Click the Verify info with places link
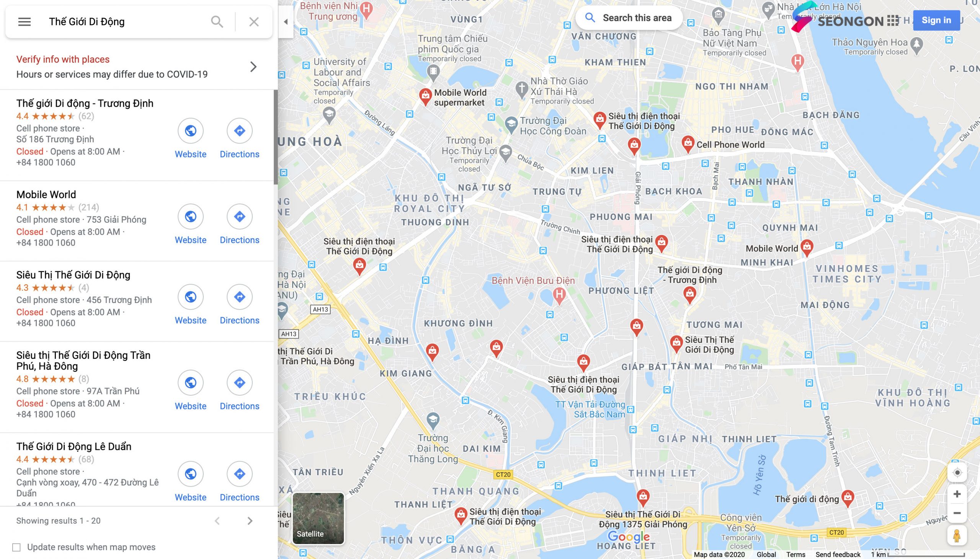 63,59
